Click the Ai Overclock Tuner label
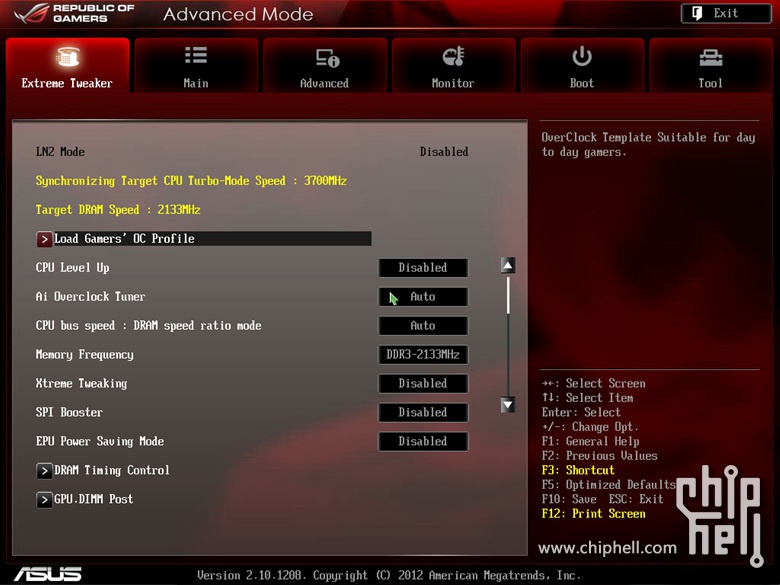780x585 pixels. point(91,297)
